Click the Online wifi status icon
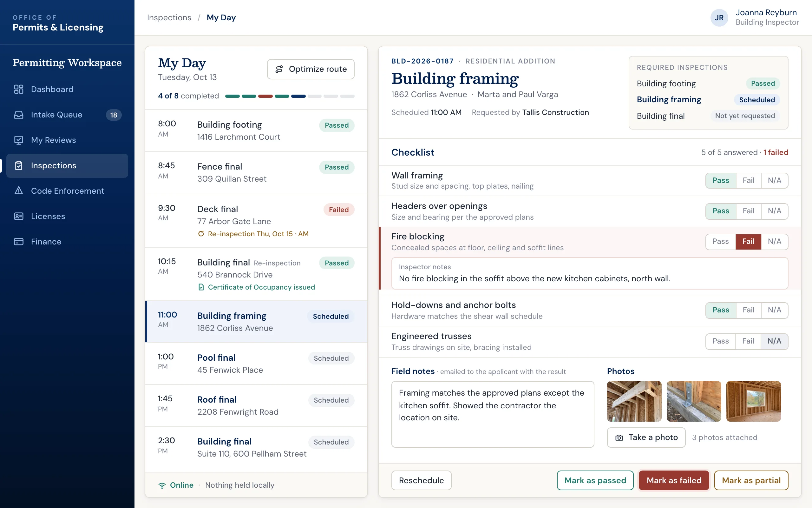Image resolution: width=812 pixels, height=508 pixels. point(162,485)
